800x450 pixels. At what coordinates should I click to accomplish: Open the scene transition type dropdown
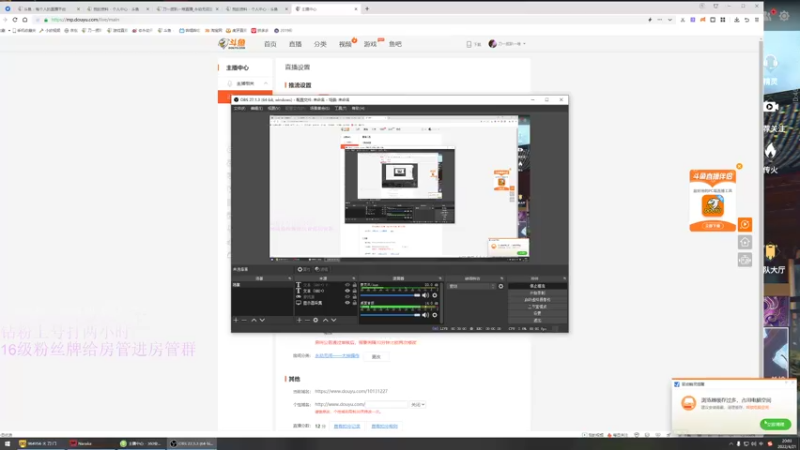pos(472,286)
